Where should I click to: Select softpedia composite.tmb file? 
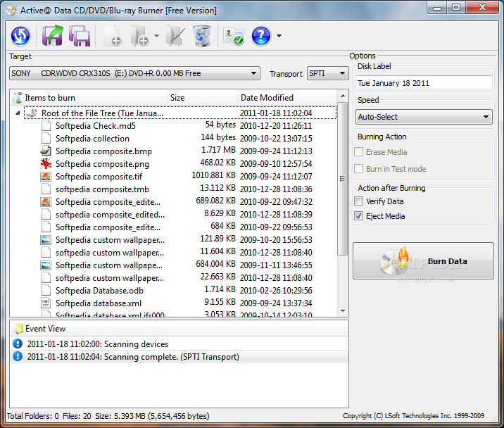(x=102, y=189)
